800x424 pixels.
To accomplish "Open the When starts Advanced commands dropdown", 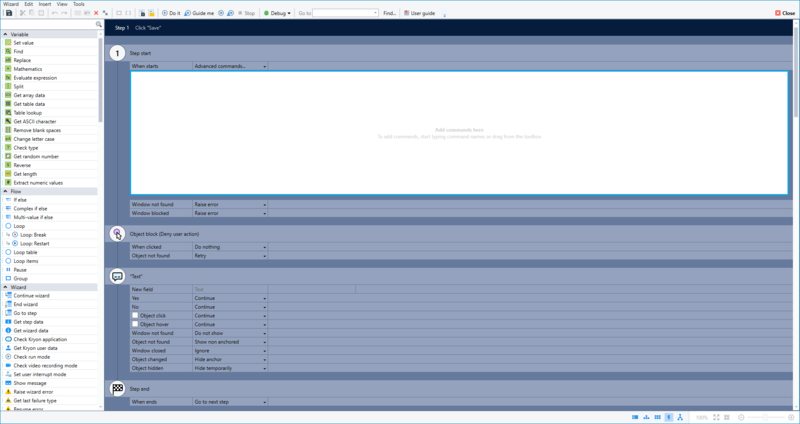I will point(230,66).
